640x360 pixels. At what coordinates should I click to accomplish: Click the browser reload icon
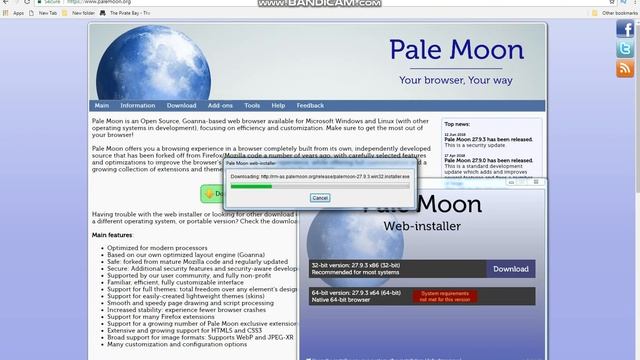click(x=27, y=2)
